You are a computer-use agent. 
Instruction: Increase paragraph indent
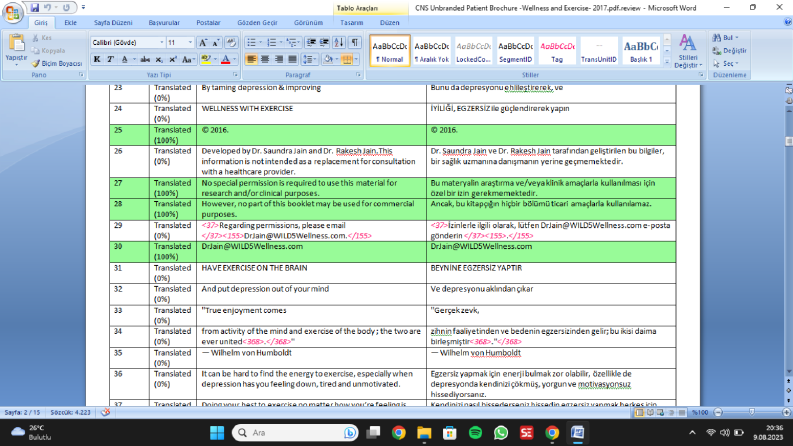(x=324, y=42)
